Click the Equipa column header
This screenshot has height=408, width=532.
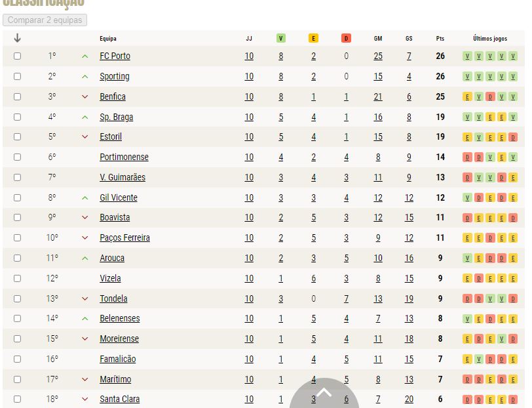108,39
